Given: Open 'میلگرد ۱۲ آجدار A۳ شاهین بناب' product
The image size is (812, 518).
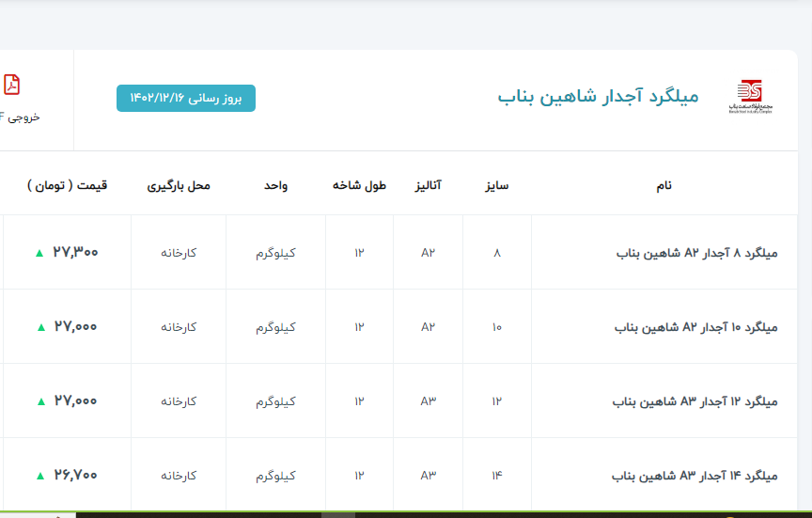Looking at the screenshot, I should [x=696, y=401].
